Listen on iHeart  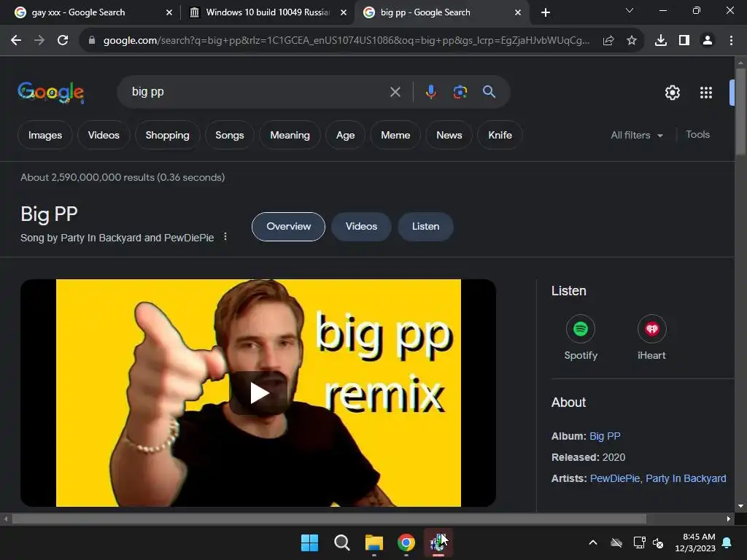(651, 337)
